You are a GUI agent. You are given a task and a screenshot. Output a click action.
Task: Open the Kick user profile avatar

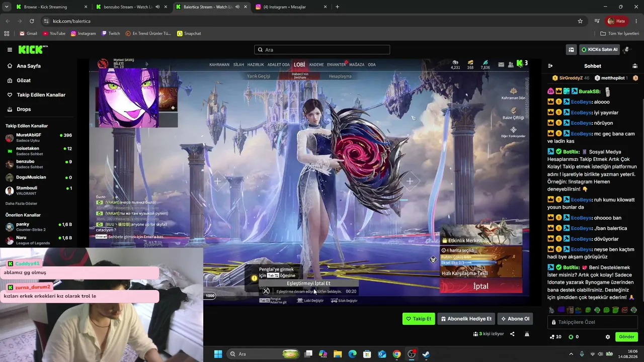pos(627,50)
